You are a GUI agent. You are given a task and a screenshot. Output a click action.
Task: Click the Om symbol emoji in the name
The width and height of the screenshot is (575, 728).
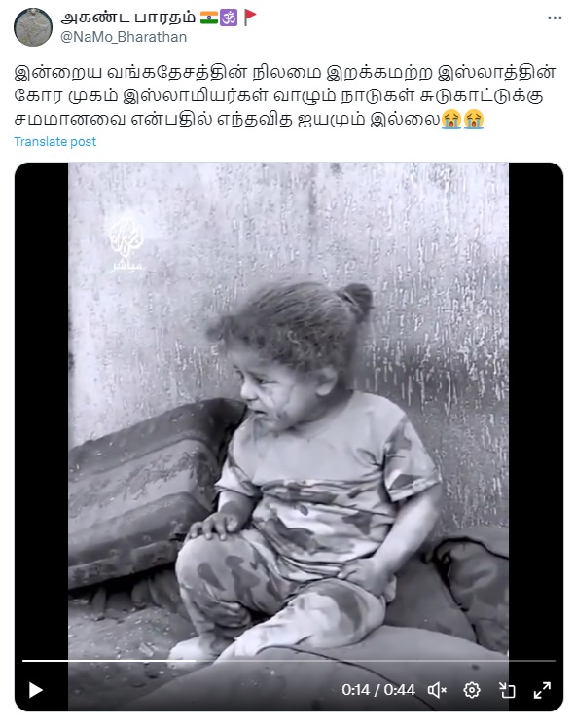pos(229,18)
